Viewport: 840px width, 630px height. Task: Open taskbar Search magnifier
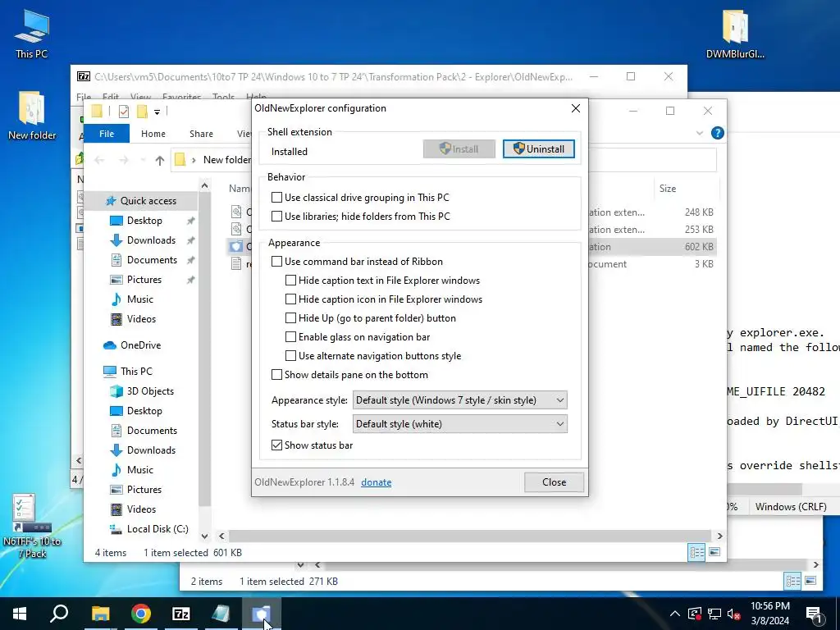coord(59,614)
